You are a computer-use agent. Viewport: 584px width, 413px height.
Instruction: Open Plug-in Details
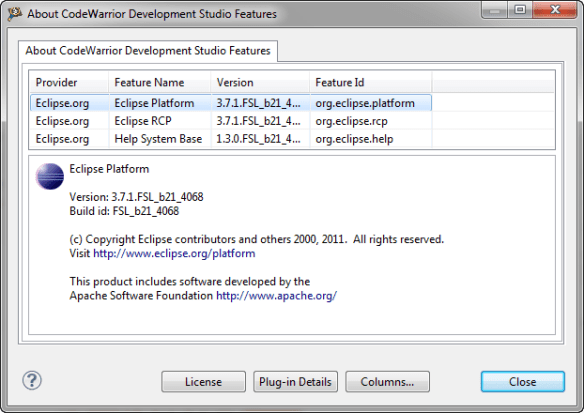(x=295, y=382)
